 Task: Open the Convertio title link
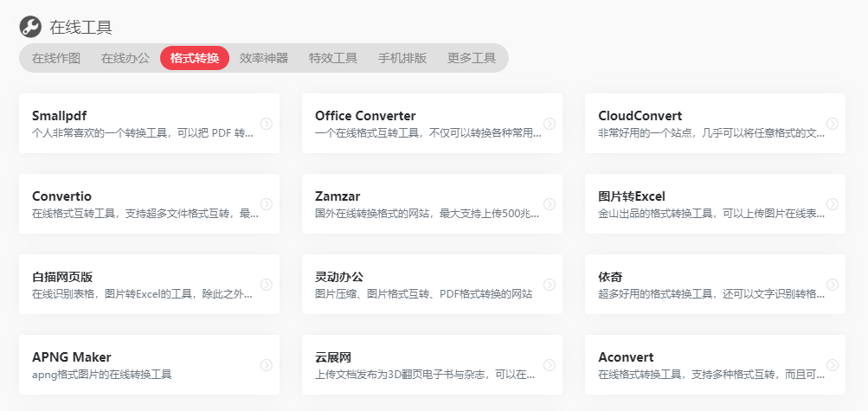[62, 196]
